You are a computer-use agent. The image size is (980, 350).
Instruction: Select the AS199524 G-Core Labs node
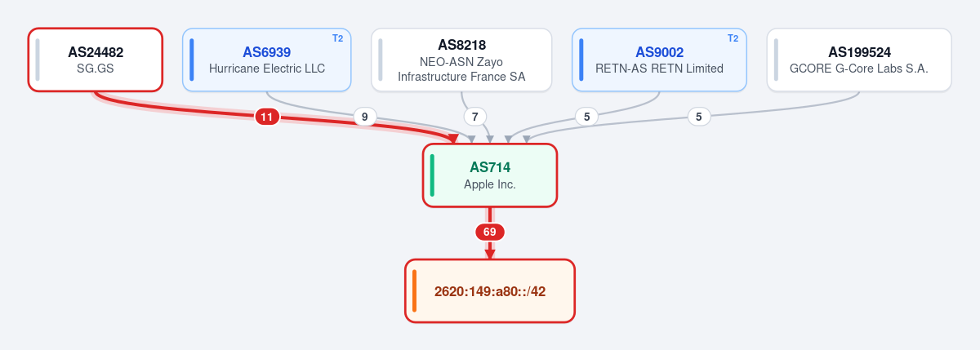(x=859, y=60)
